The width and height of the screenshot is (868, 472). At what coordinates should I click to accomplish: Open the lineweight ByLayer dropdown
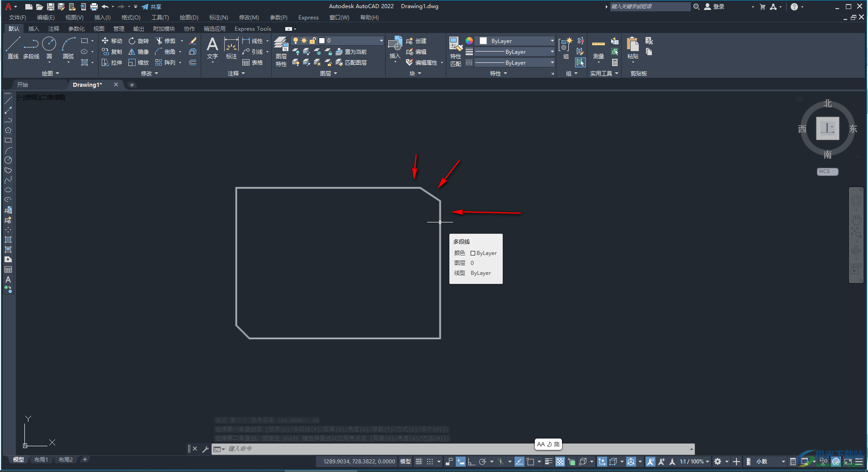coord(514,52)
